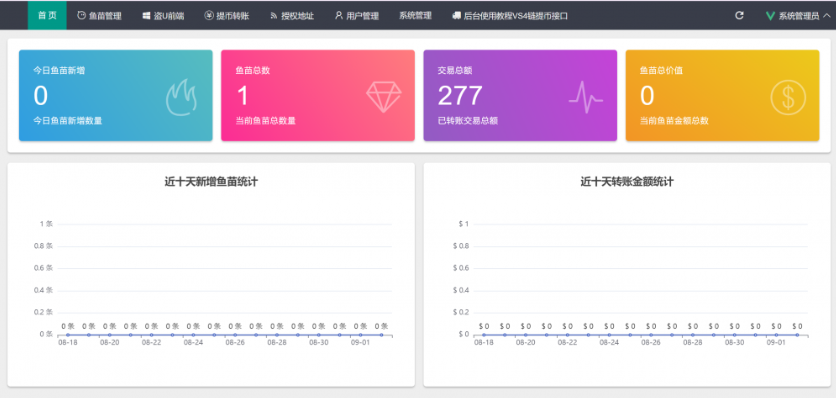Refresh the page with the reload icon

[x=739, y=15]
